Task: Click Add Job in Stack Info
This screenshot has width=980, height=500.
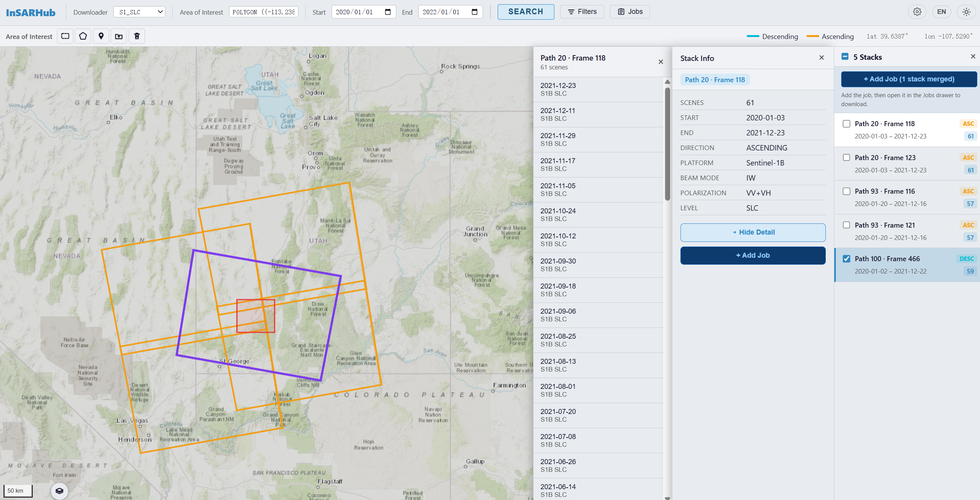Action: (x=753, y=255)
